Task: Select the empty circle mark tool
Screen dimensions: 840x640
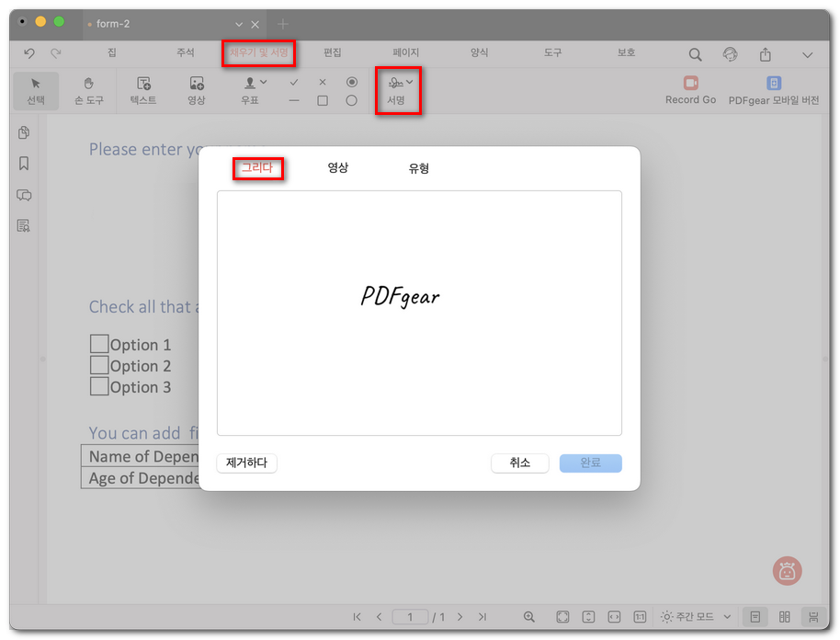Action: [351, 100]
